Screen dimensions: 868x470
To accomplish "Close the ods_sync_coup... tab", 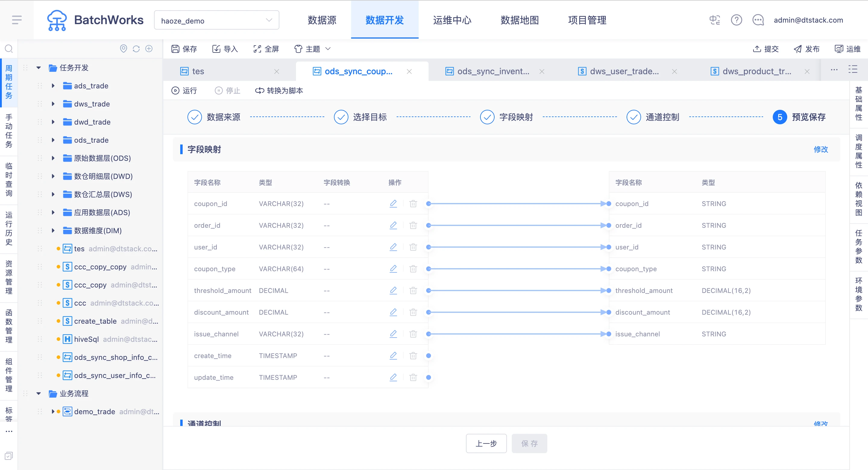I will pyautogui.click(x=409, y=71).
